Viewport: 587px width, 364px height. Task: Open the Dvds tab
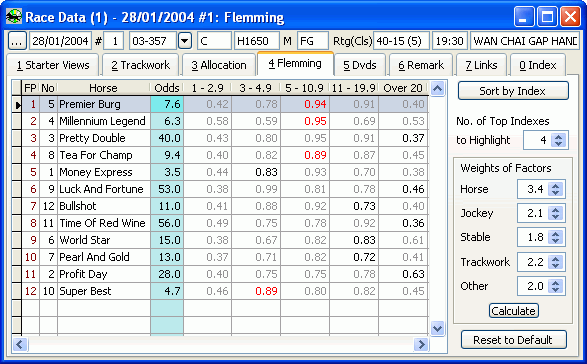pos(360,65)
